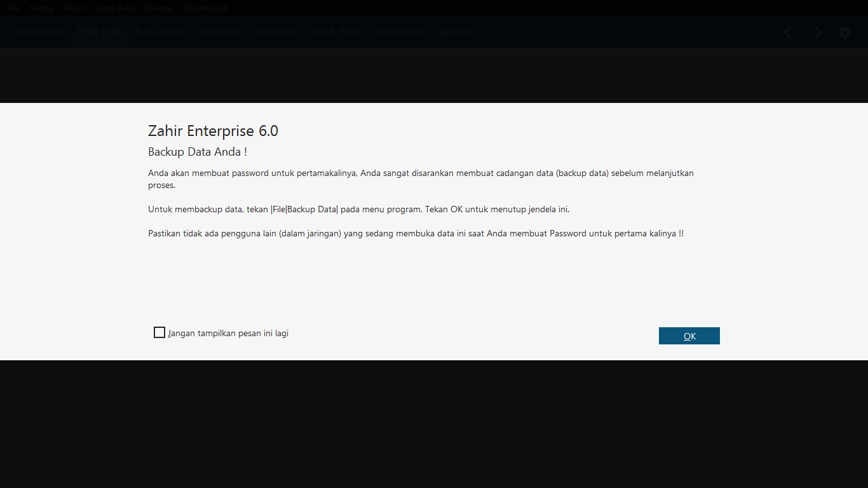Open the Window menu
Screen dimensions: 868x488
point(159,8)
